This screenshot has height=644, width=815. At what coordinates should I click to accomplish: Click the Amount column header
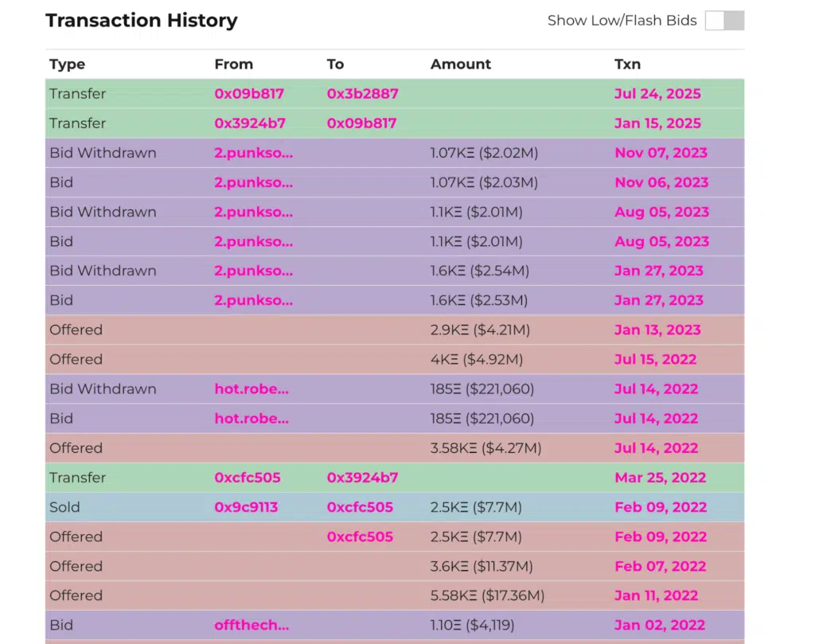click(x=461, y=64)
